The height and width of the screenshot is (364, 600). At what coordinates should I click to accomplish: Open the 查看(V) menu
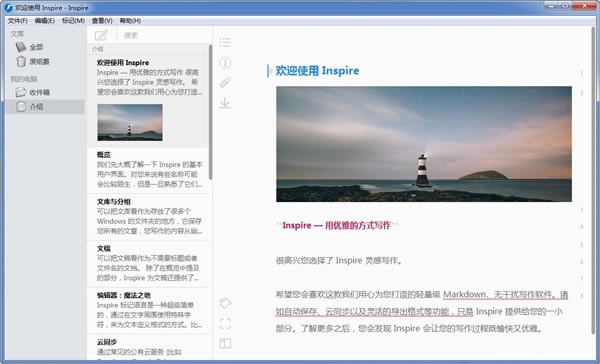click(102, 21)
